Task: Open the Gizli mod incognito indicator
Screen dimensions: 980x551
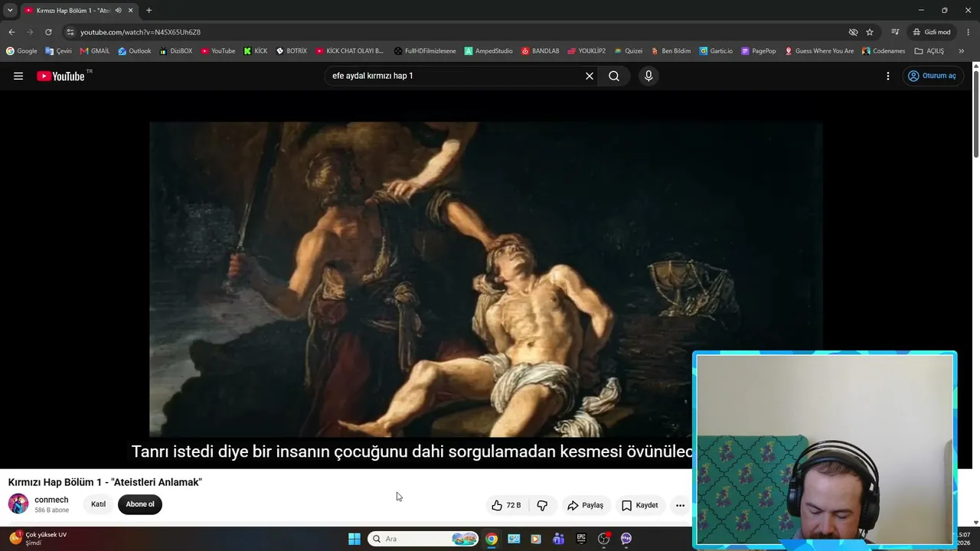Action: click(x=932, y=32)
